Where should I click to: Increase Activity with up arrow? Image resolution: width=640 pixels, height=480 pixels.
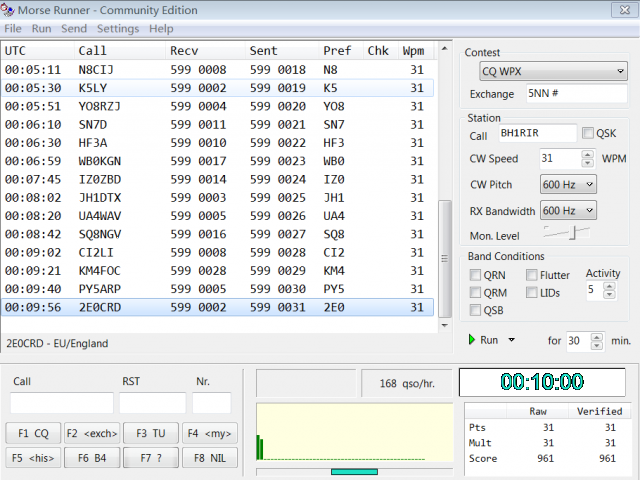click(609, 285)
